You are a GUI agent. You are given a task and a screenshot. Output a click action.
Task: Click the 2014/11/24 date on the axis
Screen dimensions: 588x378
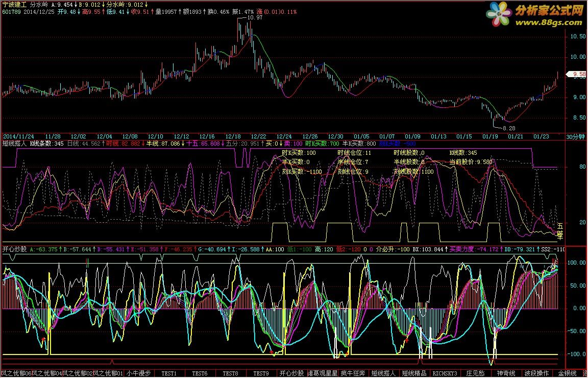[x=18, y=136]
